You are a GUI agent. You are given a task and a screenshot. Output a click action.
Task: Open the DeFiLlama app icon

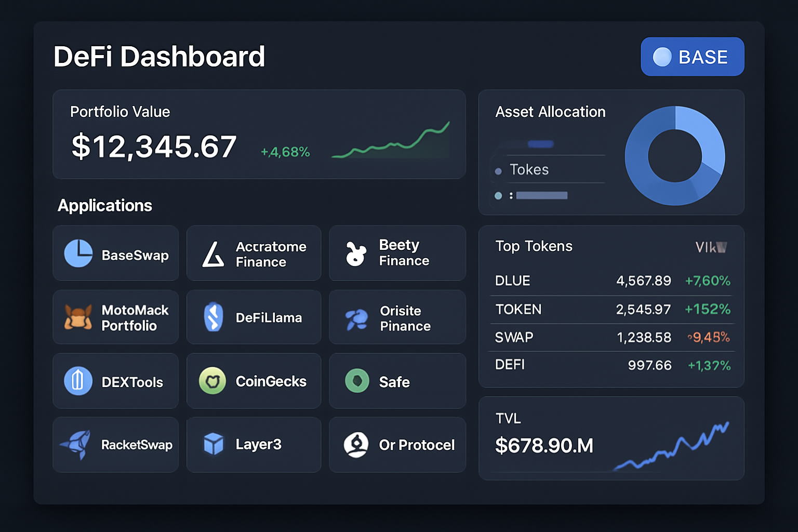coord(213,317)
